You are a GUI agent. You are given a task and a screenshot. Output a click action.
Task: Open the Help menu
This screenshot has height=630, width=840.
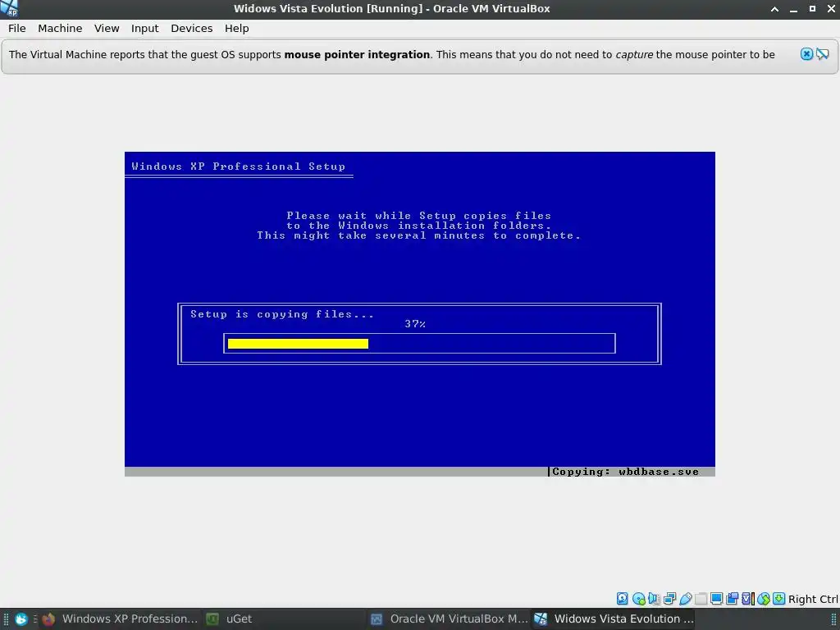click(x=237, y=29)
